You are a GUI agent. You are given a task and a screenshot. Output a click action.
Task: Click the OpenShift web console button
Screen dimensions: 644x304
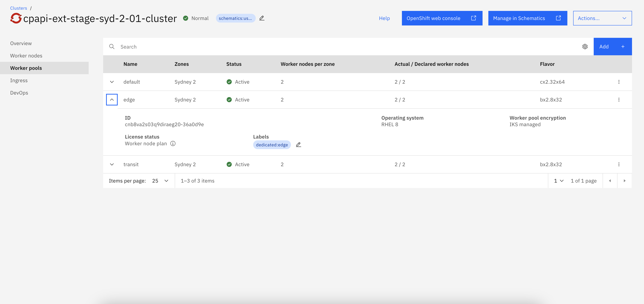click(x=442, y=18)
